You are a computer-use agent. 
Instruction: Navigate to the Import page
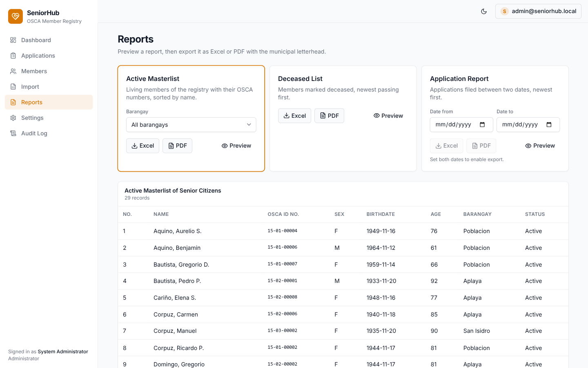[49, 87]
